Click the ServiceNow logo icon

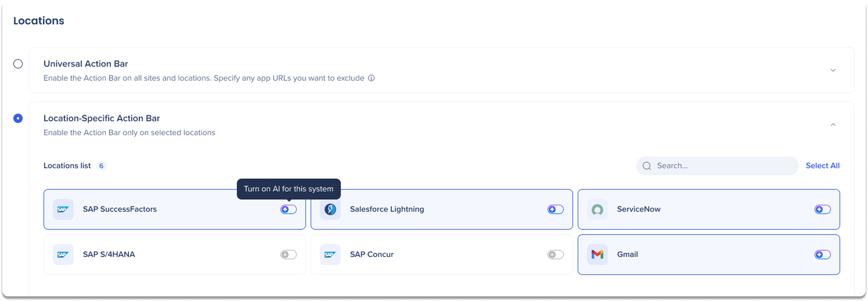597,209
